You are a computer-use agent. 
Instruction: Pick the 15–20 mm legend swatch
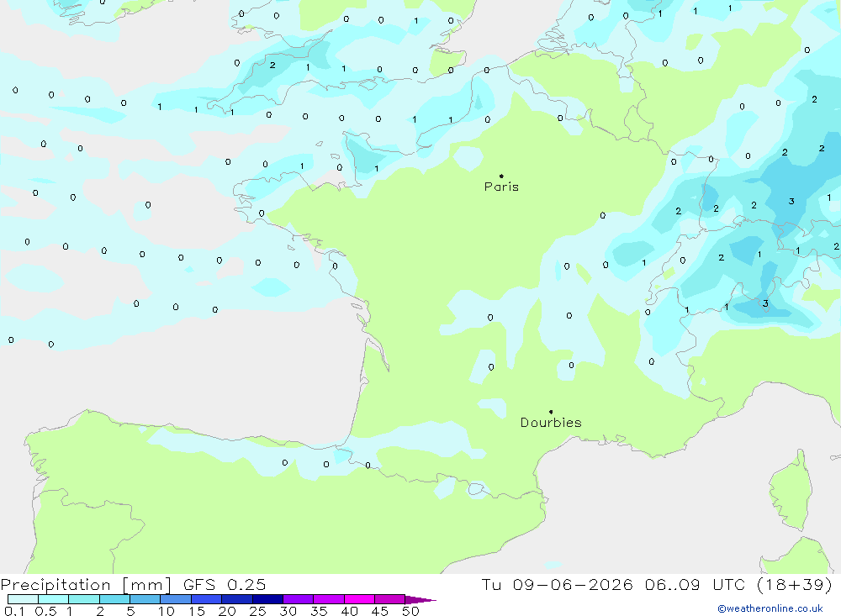point(207,599)
